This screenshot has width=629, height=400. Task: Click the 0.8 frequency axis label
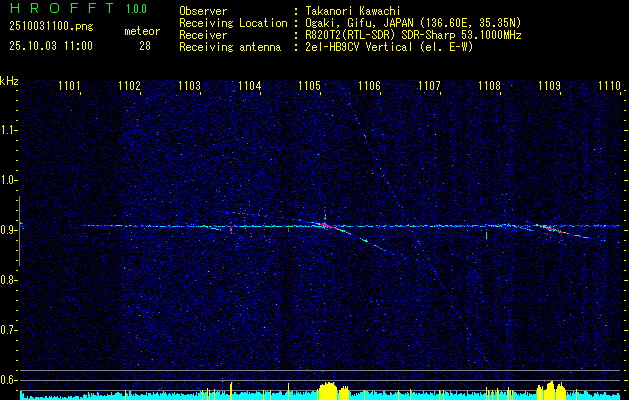coord(7,280)
